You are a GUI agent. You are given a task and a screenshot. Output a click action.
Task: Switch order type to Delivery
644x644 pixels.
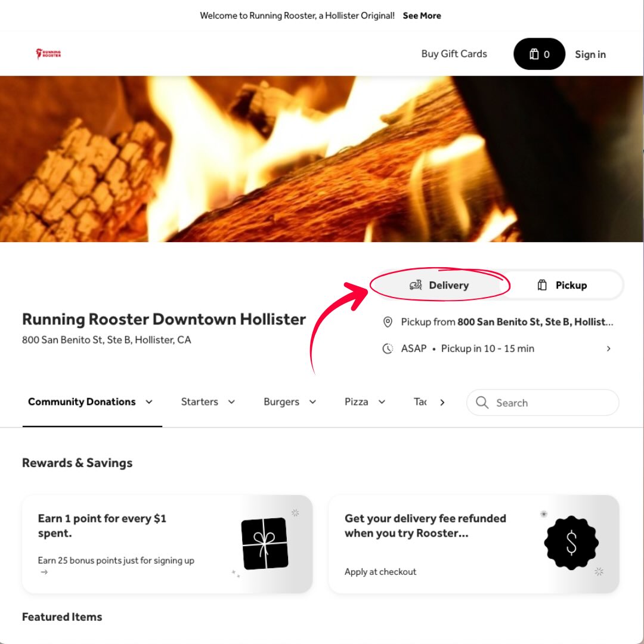[x=439, y=285]
